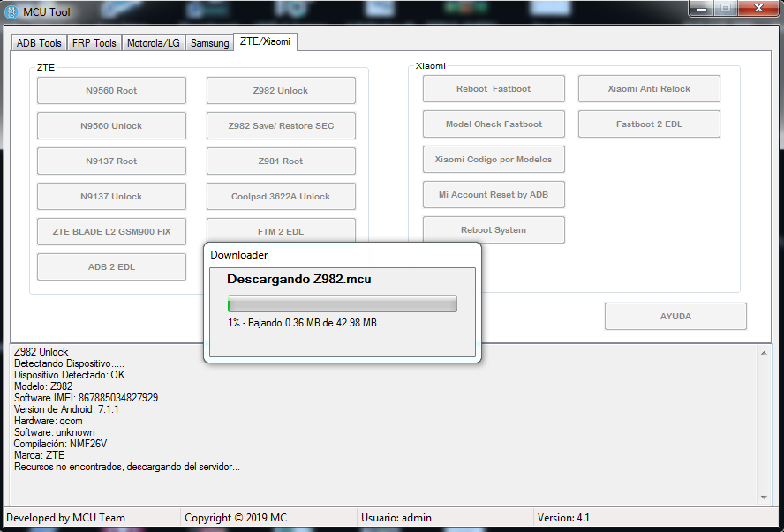Click the 'Software: unknown' log line
The image size is (784, 532).
tap(54, 432)
